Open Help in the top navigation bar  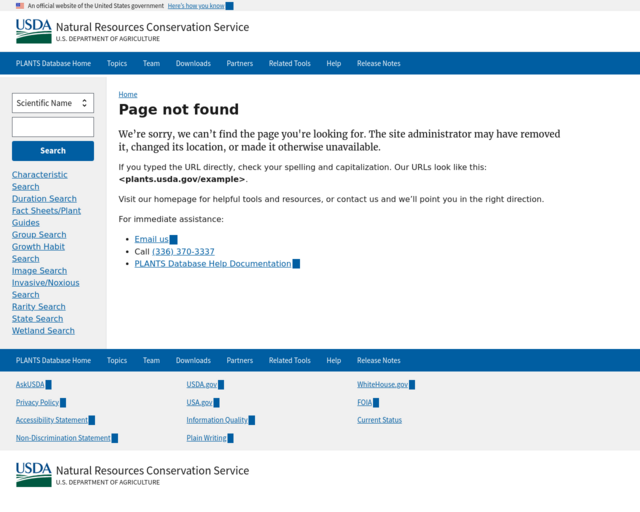333,64
